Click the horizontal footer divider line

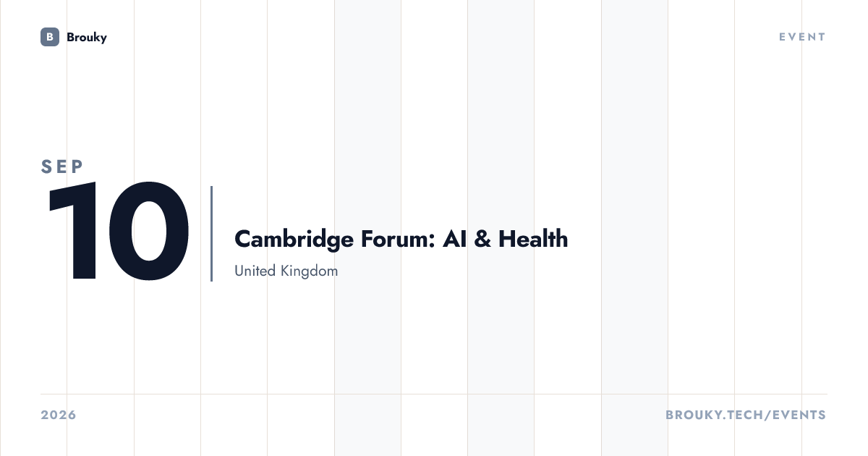point(434,394)
